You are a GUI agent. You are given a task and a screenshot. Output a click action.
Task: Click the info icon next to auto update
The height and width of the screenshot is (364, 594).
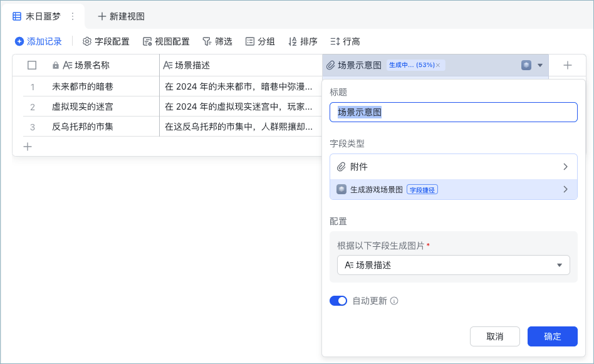click(394, 301)
